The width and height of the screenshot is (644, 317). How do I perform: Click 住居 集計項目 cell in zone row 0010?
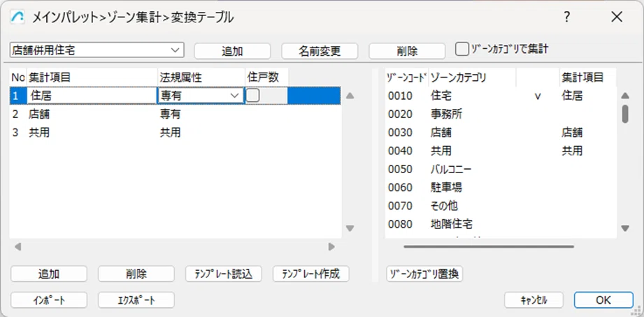[572, 96]
